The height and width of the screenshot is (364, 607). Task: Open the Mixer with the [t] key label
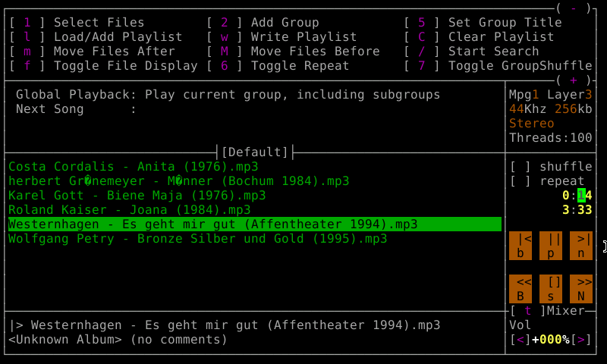tap(527, 311)
